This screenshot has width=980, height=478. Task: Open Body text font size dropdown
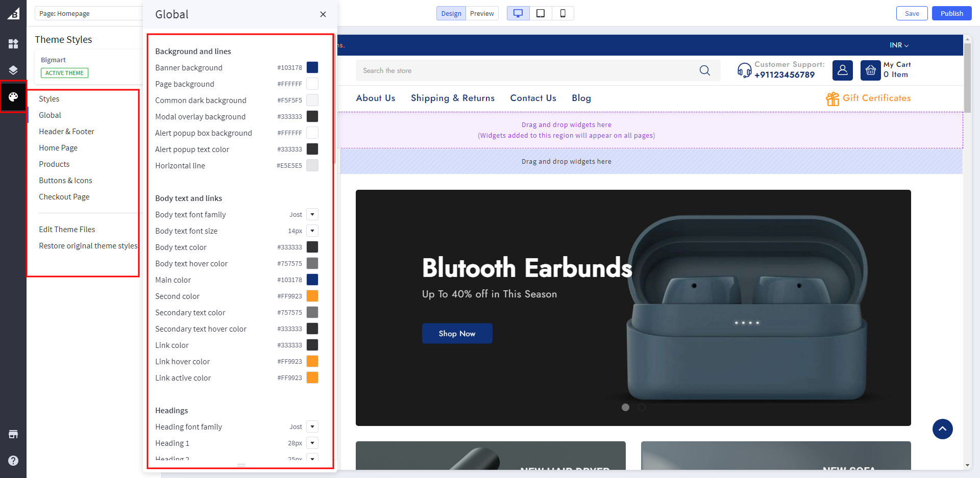pos(312,231)
